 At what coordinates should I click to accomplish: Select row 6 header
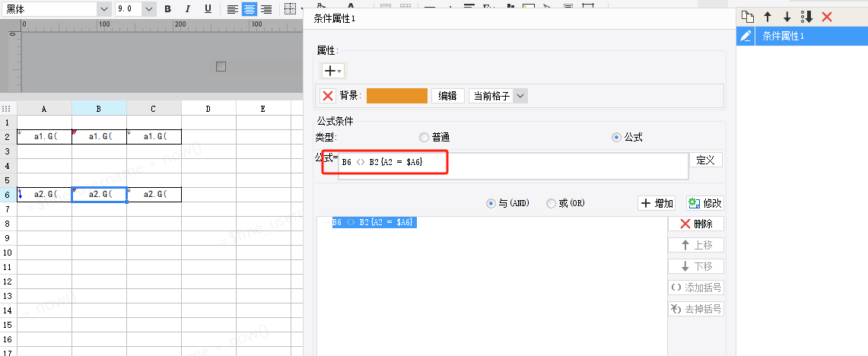pyautogui.click(x=8, y=194)
